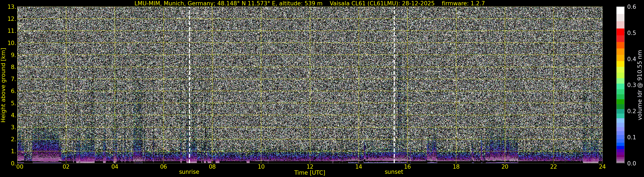Click the "9." tick on the height axis

click(x=13, y=55)
